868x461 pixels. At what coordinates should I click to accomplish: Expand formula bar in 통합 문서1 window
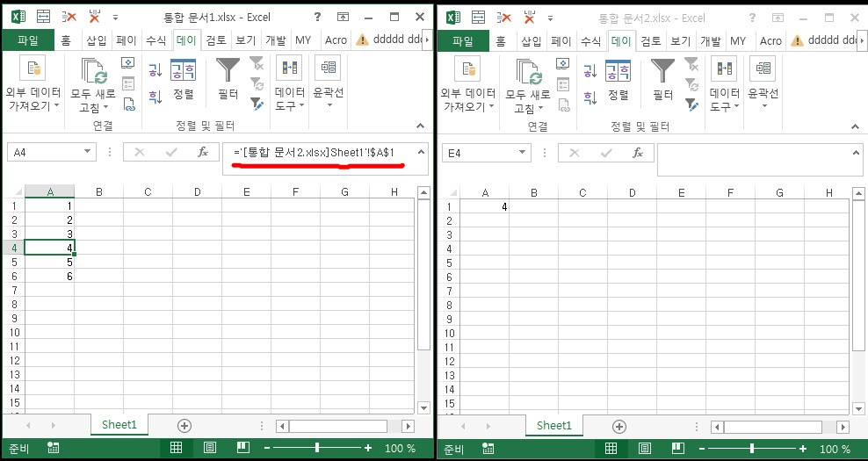[x=421, y=151]
